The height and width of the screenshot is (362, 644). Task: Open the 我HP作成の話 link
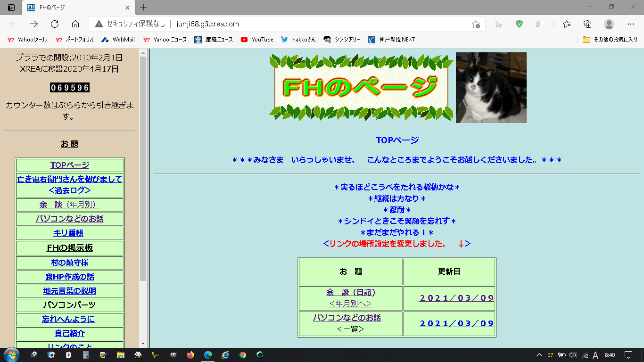70,277
